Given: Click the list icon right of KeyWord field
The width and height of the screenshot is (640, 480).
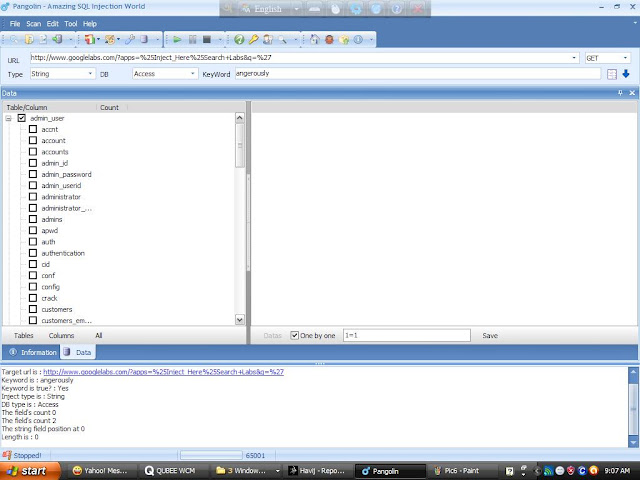Looking at the screenshot, I should coord(611,74).
